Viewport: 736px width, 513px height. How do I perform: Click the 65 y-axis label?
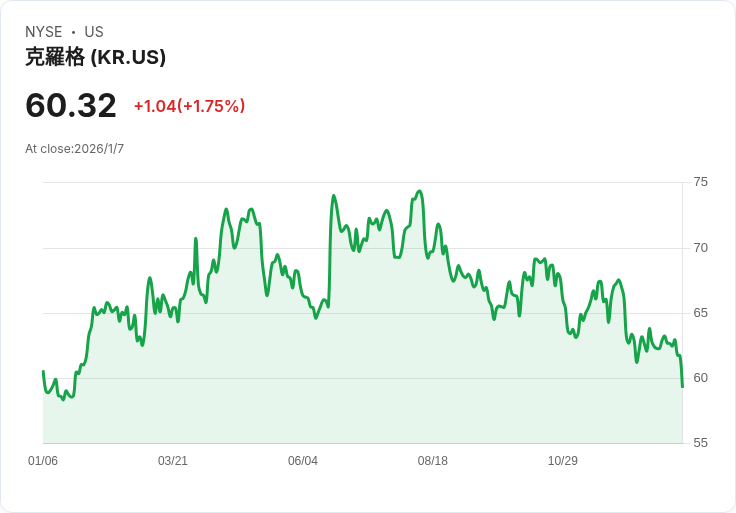pos(700,313)
